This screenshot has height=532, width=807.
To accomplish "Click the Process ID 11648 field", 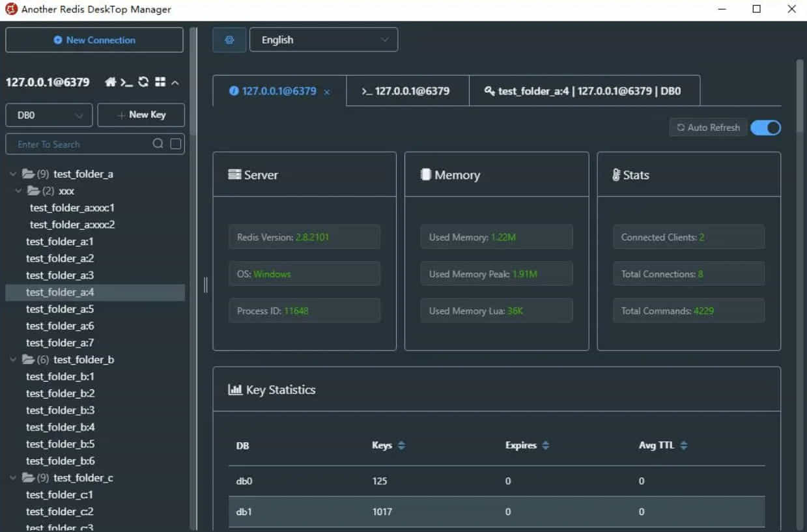I will [304, 311].
